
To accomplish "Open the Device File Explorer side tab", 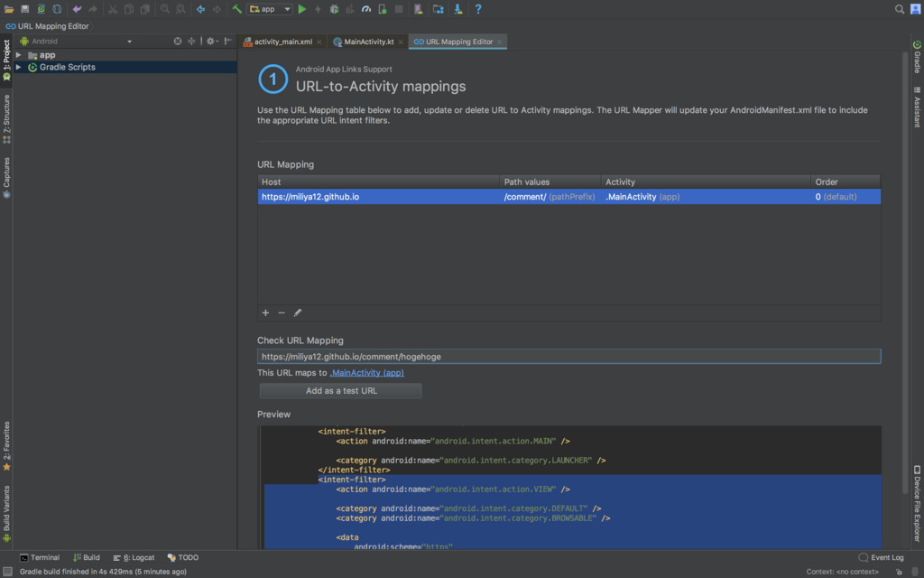I will point(917,504).
